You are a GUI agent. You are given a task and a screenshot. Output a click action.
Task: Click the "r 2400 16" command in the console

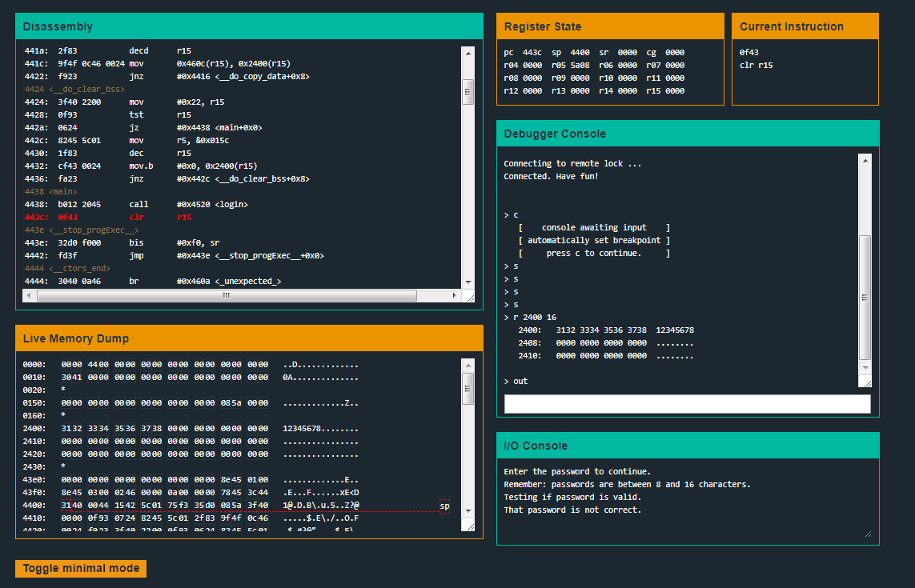(x=535, y=318)
